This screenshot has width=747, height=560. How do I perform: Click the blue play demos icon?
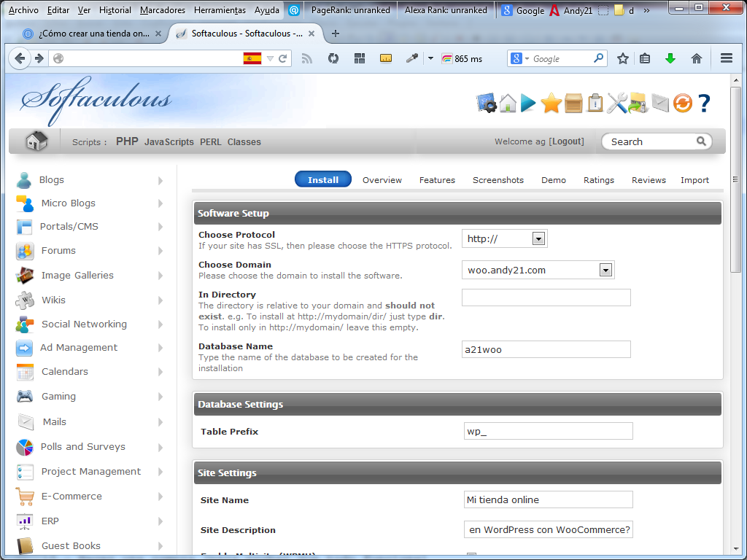pyautogui.click(x=528, y=103)
